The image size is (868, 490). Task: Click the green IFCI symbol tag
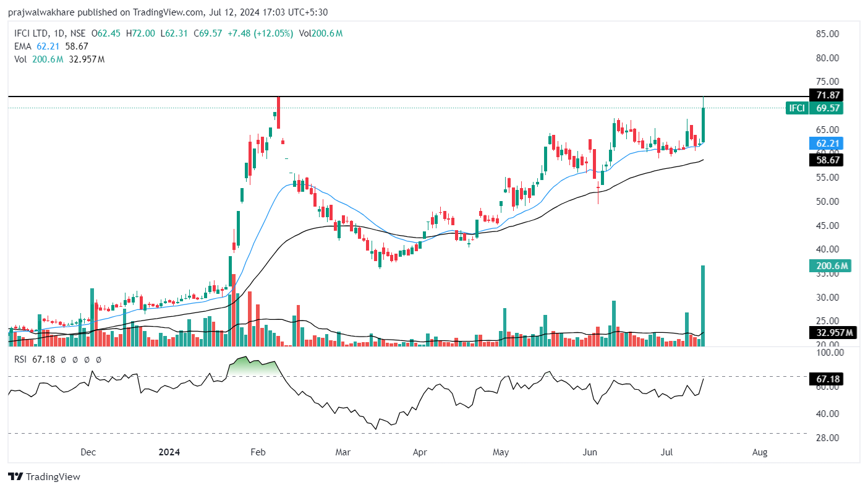click(797, 108)
